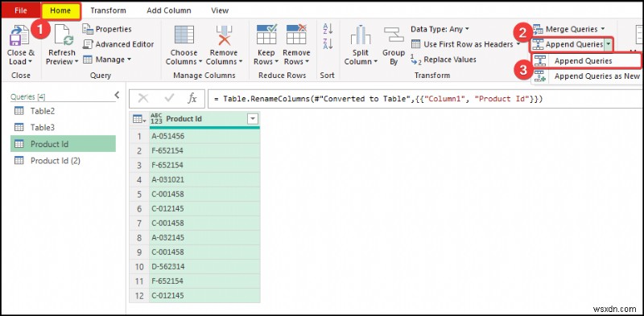
Task: Expand the Merge Queries dropdown arrow
Action: point(603,29)
